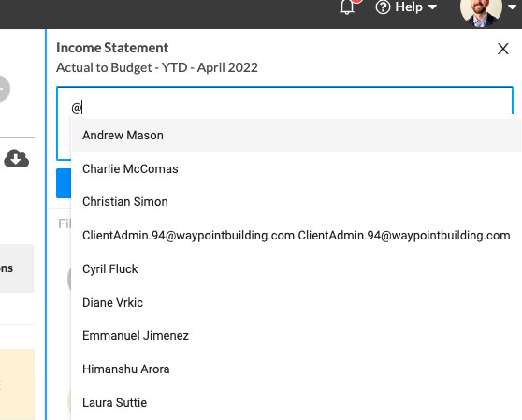The image size is (522, 420).
Task: Click the gray circle icon at left edge
Action: point(3,89)
